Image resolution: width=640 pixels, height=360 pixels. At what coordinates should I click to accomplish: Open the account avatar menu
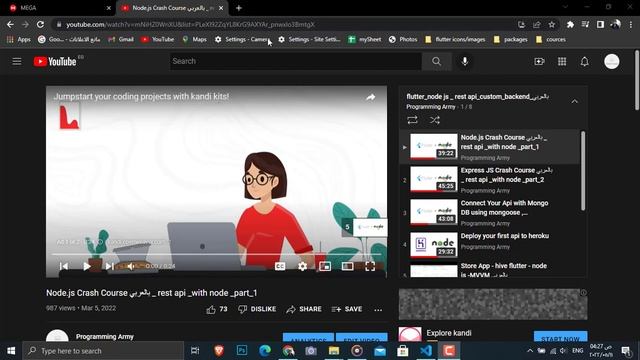[611, 62]
